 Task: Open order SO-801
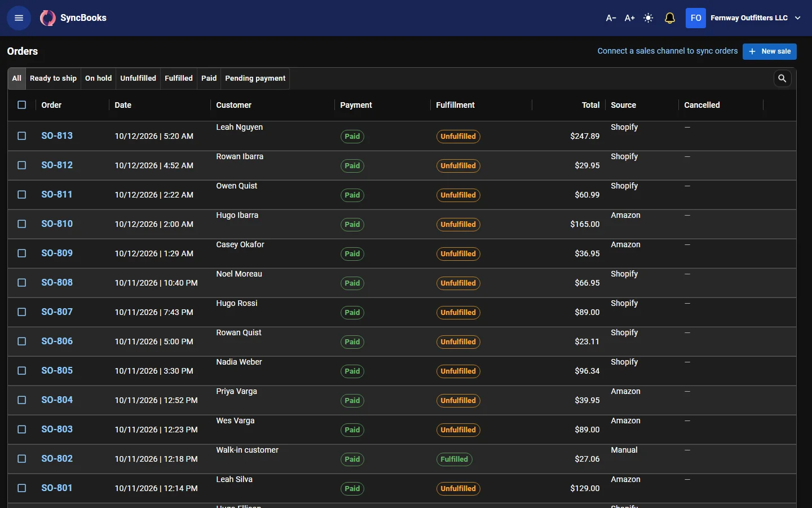click(x=57, y=488)
